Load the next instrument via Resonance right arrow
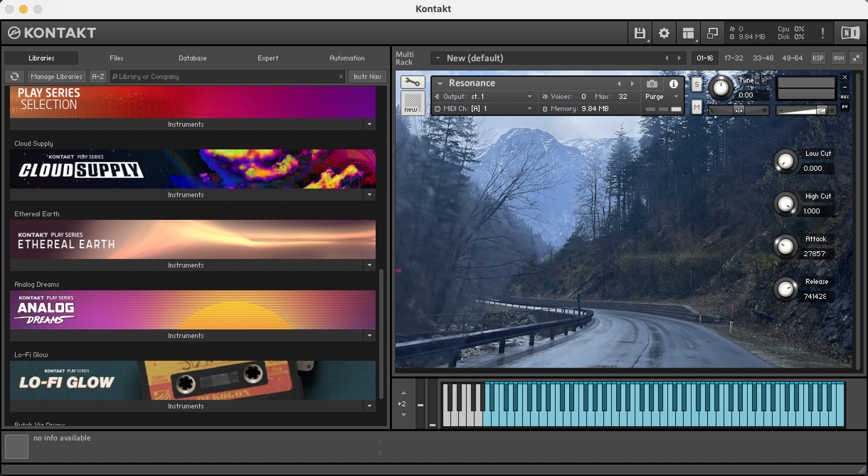 tap(632, 84)
